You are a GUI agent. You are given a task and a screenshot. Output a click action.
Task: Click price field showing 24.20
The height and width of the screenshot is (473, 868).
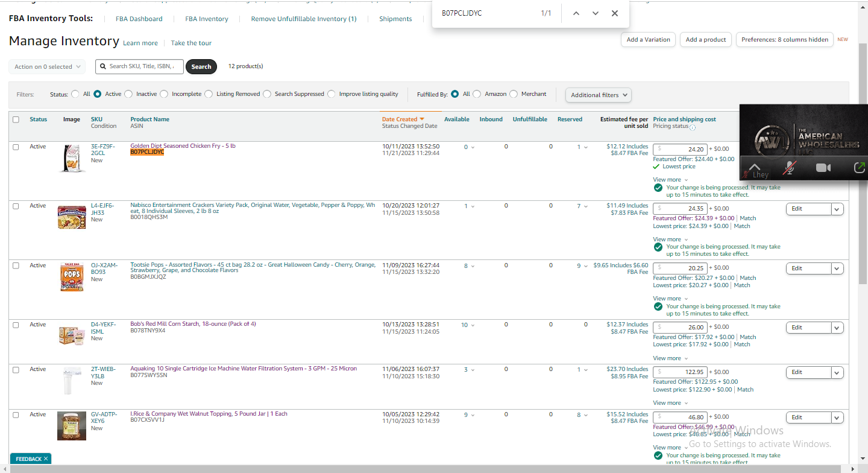tap(680, 149)
